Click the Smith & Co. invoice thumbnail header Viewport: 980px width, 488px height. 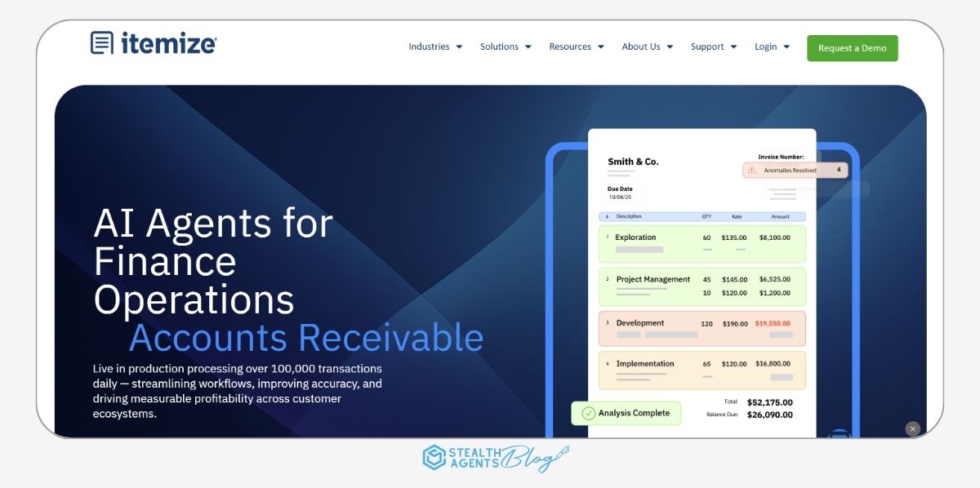click(x=633, y=162)
